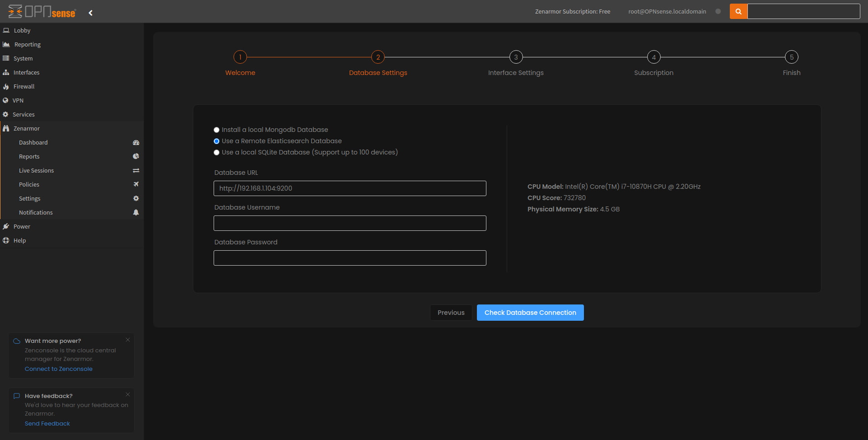Focus the Database URL field
Image resolution: width=868 pixels, height=440 pixels.
350,188
